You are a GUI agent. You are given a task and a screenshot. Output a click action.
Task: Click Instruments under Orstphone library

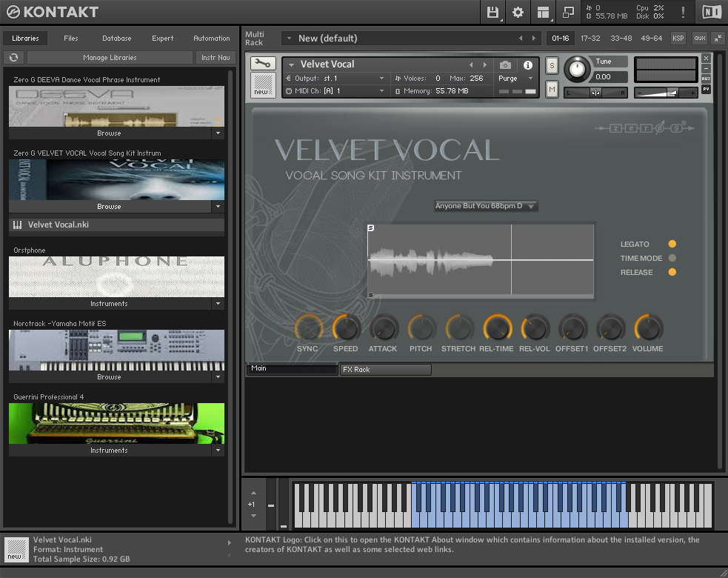[x=109, y=303]
